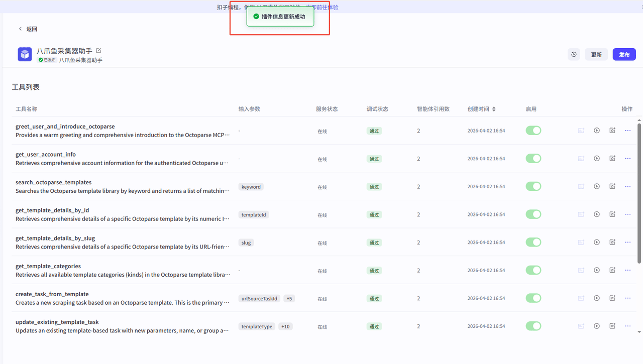This screenshot has height=364, width=643.
Task: Click star-plus icon in get_user_account_info row
Action: tap(612, 159)
